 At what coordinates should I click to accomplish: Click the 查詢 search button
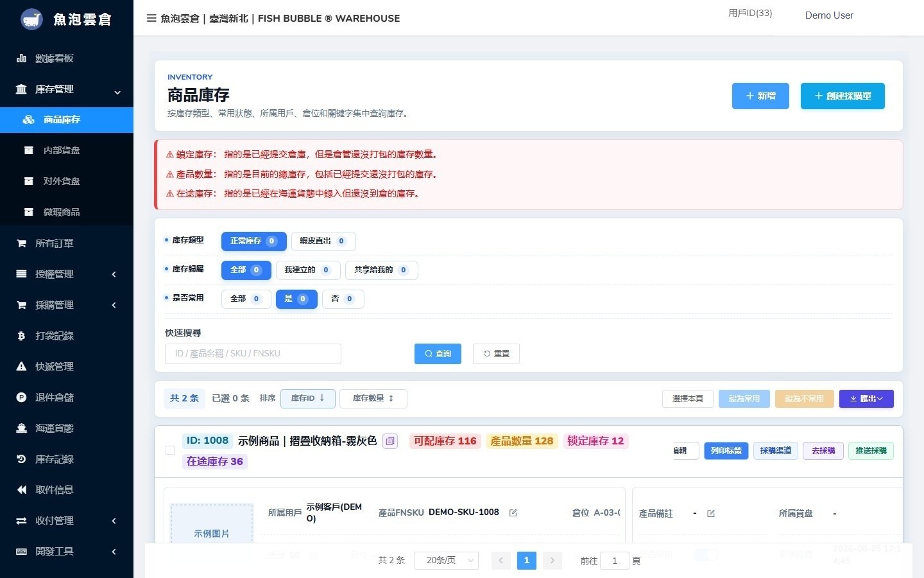point(438,354)
